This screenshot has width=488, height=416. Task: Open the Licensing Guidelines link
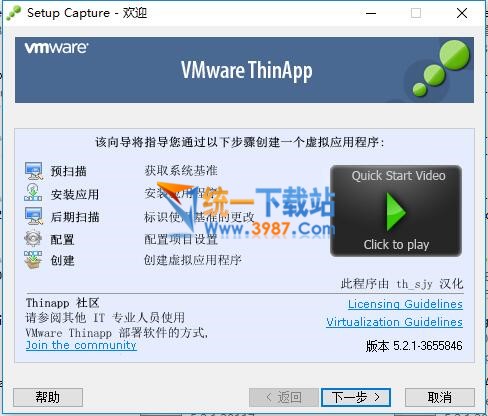coord(405,304)
